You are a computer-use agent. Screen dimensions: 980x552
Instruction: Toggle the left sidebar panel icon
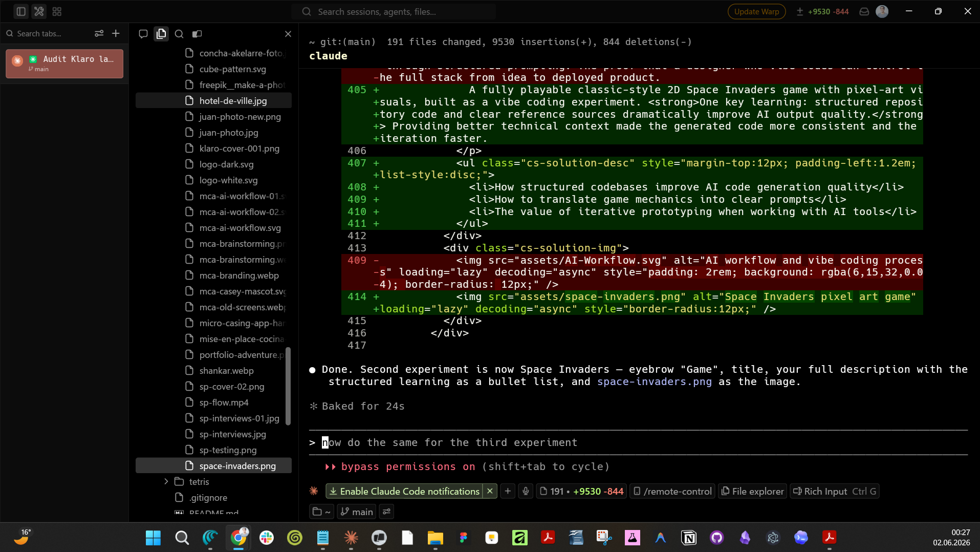click(x=21, y=11)
